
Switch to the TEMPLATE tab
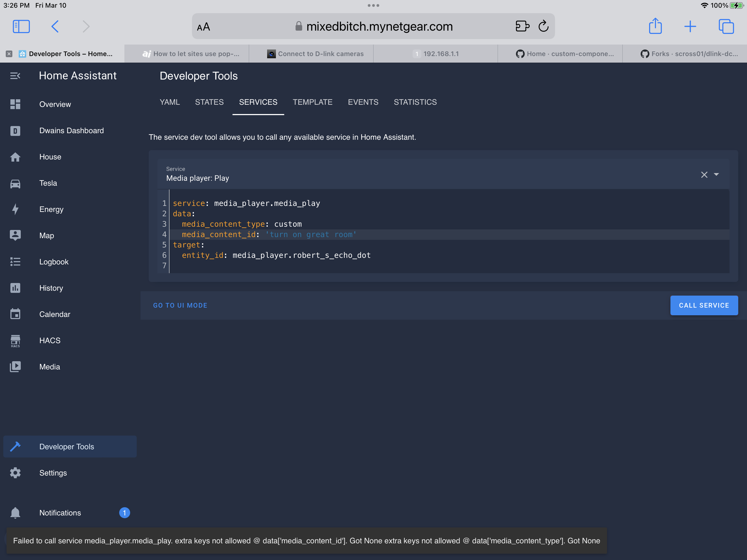coord(312,102)
